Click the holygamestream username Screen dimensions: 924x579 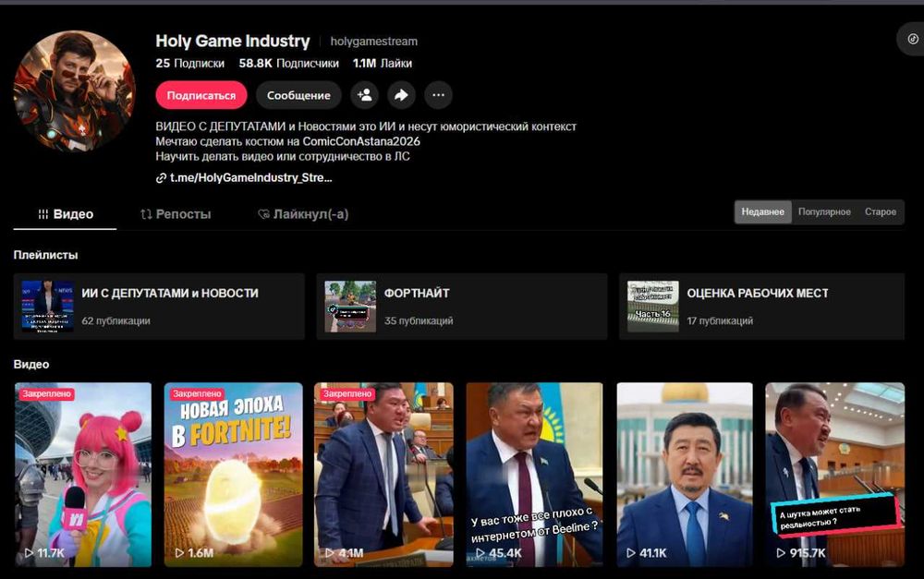[373, 42]
